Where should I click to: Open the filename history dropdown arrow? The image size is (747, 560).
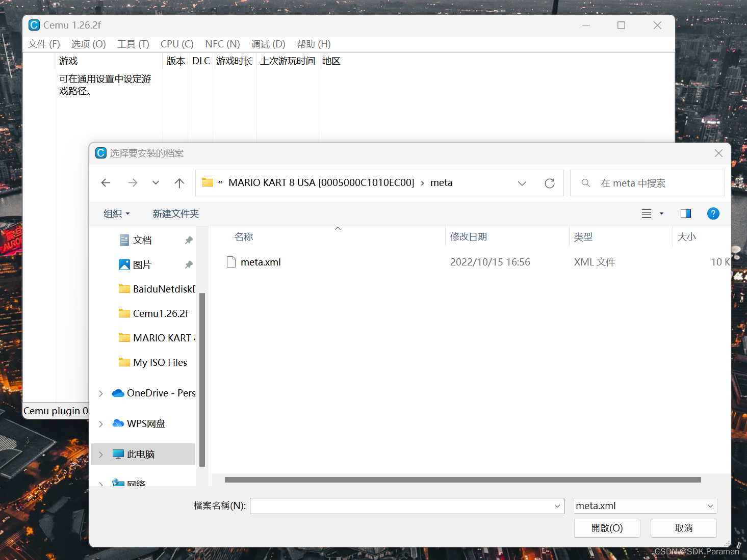click(x=557, y=505)
